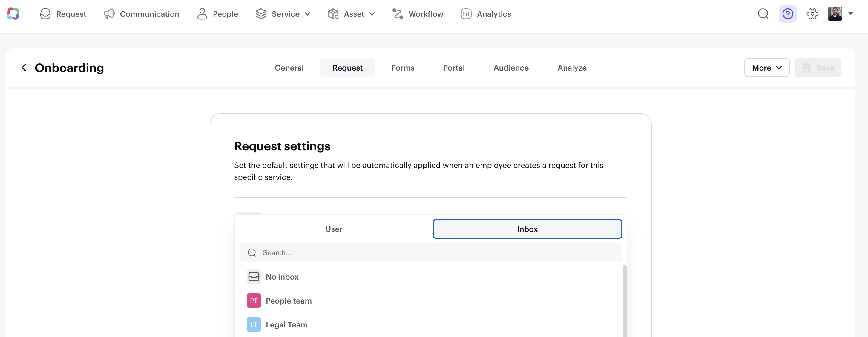Click the PT People team badge

(254, 301)
